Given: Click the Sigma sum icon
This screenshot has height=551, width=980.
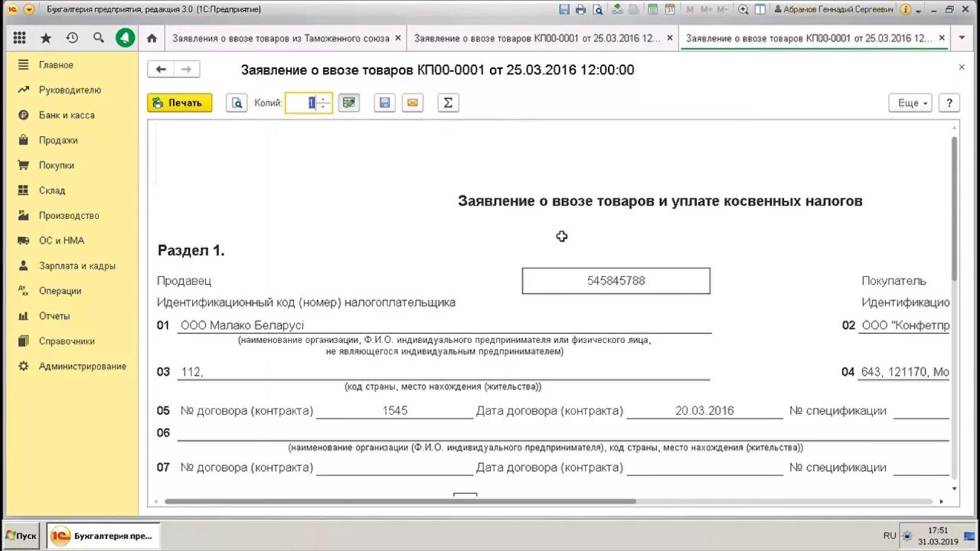Looking at the screenshot, I should (x=448, y=103).
